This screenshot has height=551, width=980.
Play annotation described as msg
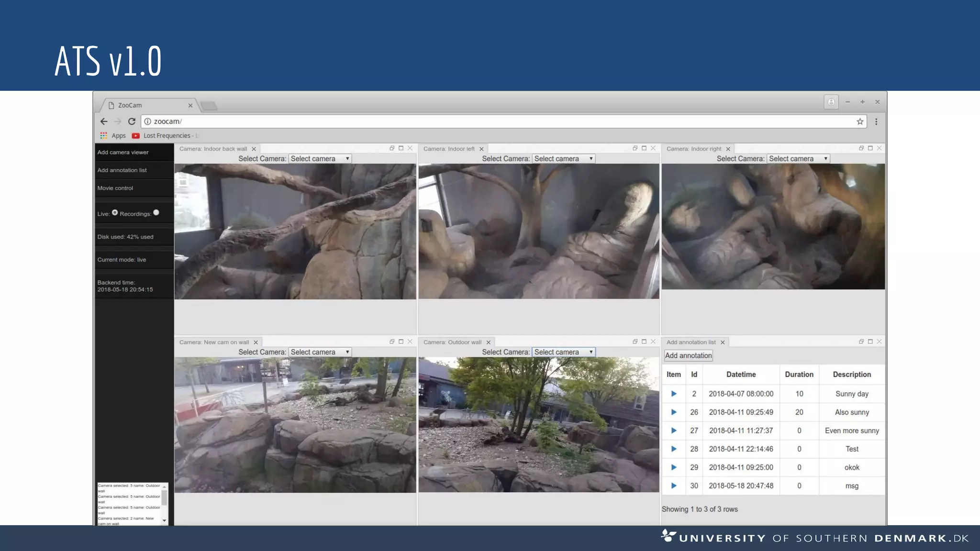(x=674, y=485)
